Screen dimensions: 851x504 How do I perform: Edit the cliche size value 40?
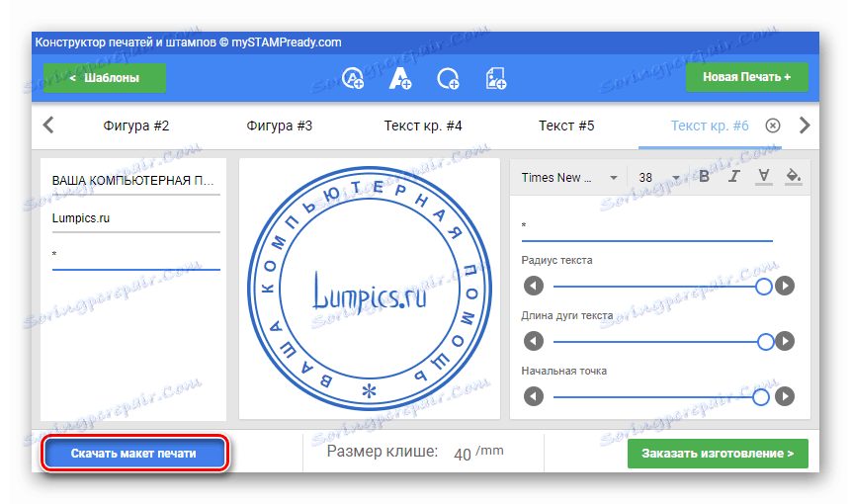462,454
